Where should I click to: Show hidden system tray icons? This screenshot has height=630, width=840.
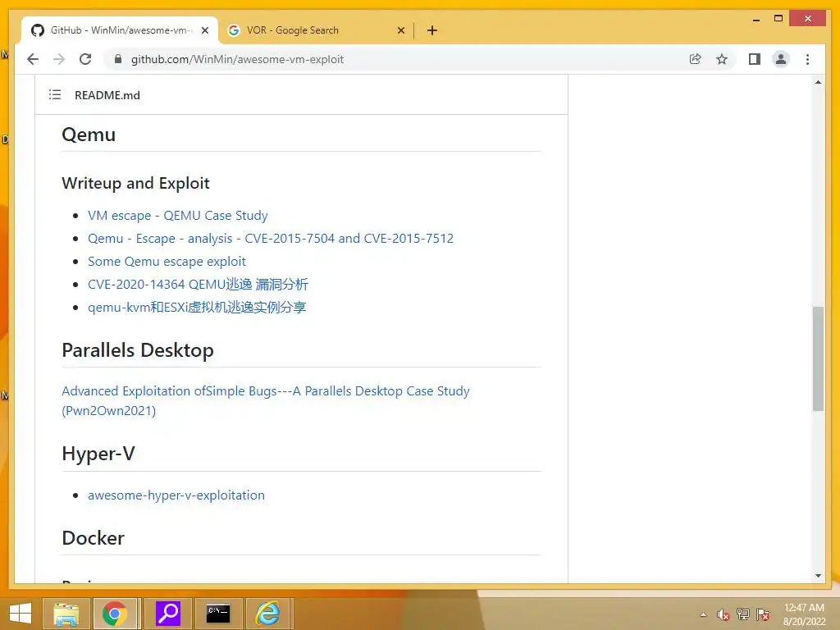click(x=703, y=614)
